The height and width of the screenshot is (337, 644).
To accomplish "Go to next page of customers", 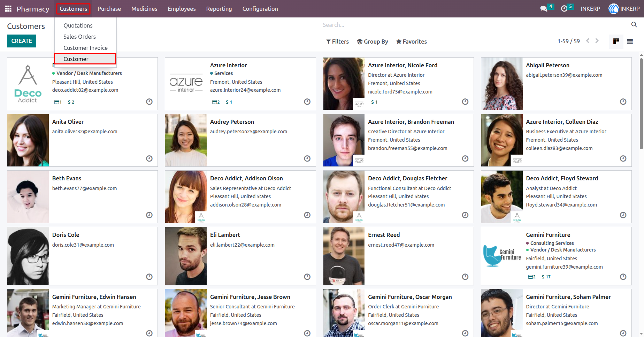I will (x=597, y=41).
